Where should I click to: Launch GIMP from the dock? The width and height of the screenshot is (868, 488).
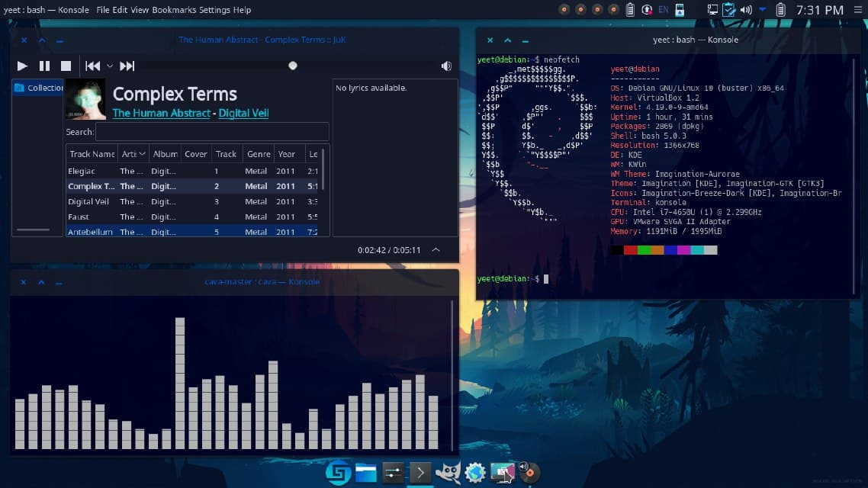pos(448,473)
